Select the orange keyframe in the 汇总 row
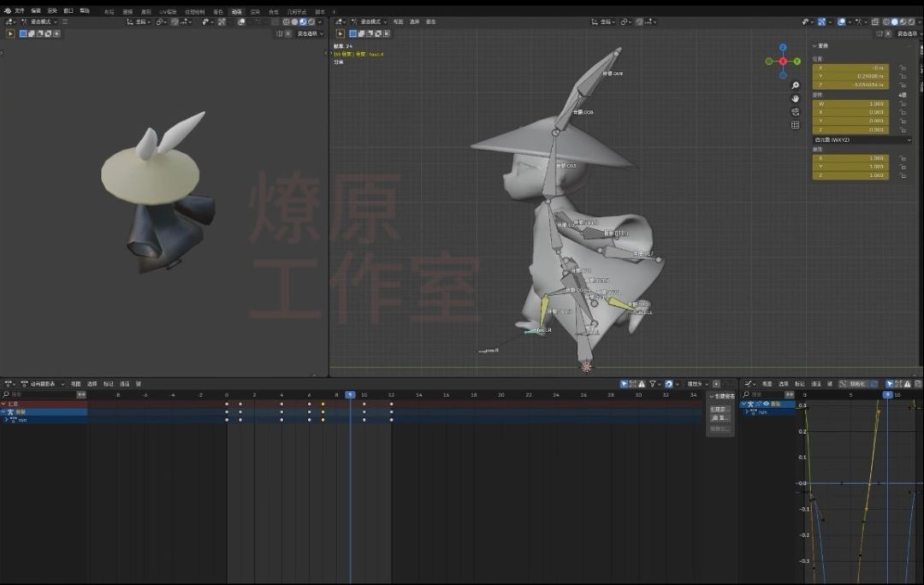Image resolution: width=924 pixels, height=585 pixels. pos(323,405)
